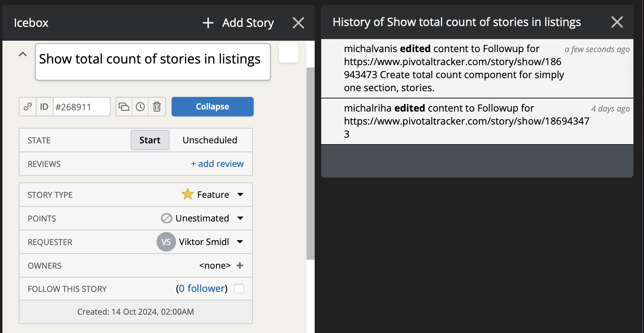
Task: Click the yellow Feature star icon
Action: click(187, 194)
